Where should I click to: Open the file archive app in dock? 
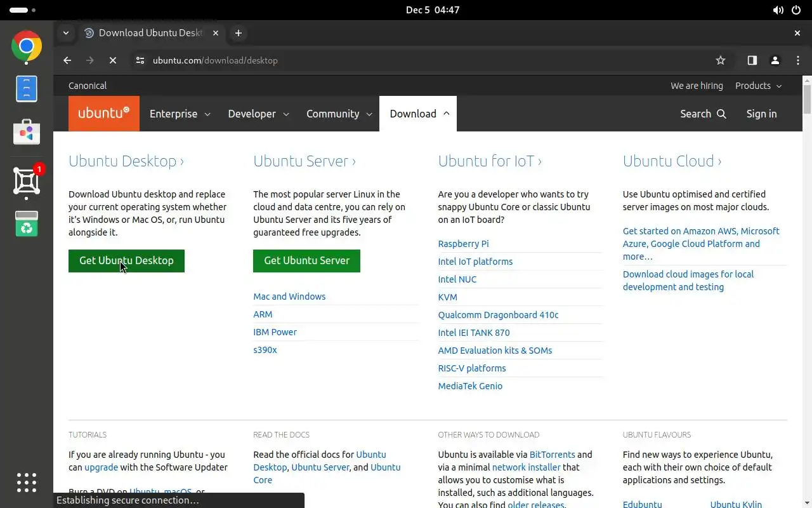(x=27, y=89)
